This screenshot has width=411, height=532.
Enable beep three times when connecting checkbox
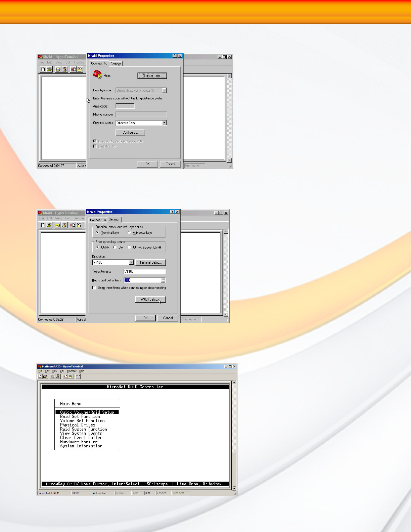pyautogui.click(x=94, y=287)
